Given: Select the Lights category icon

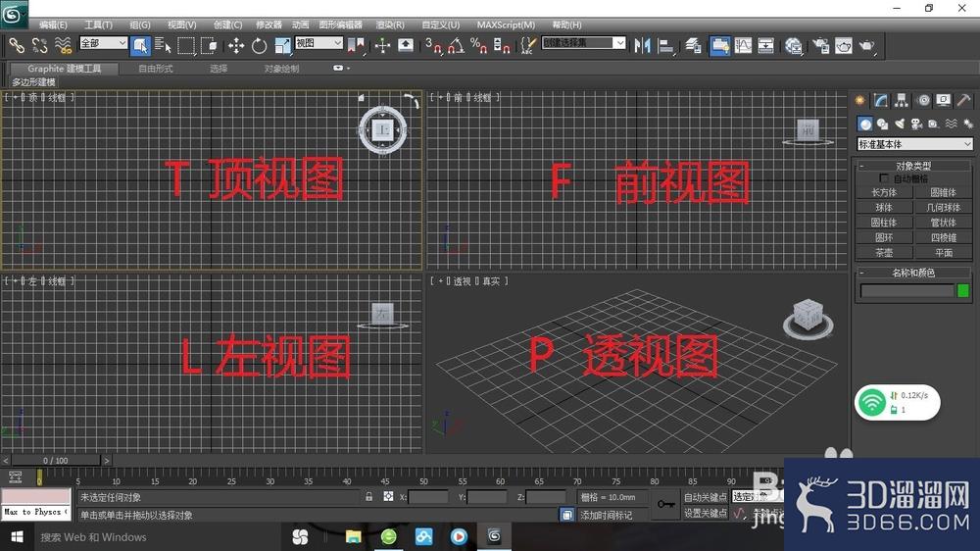Looking at the screenshot, I should coord(900,124).
